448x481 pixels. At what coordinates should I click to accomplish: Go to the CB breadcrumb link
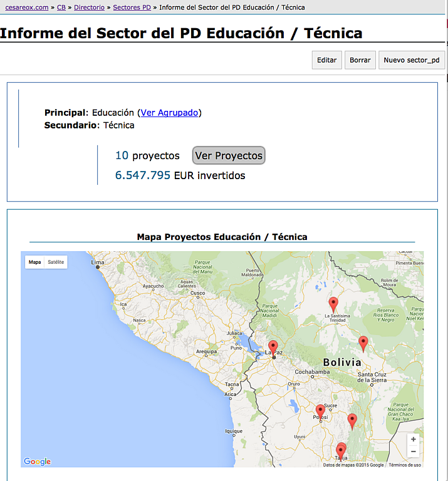tap(61, 8)
